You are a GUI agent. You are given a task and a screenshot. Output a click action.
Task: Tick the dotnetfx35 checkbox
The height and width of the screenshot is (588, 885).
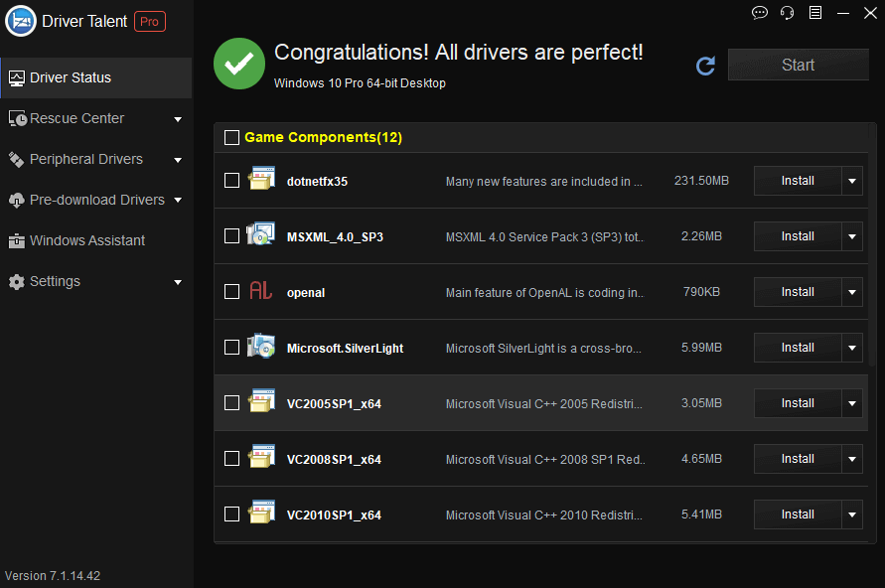(x=232, y=181)
